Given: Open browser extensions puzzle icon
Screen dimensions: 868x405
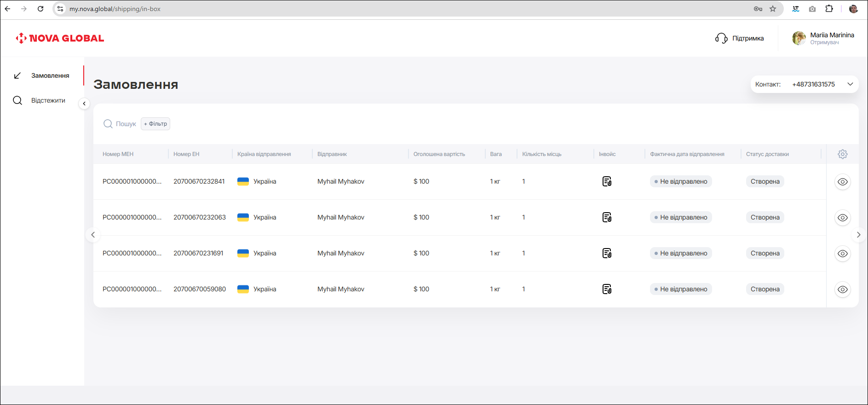Looking at the screenshot, I should point(829,9).
